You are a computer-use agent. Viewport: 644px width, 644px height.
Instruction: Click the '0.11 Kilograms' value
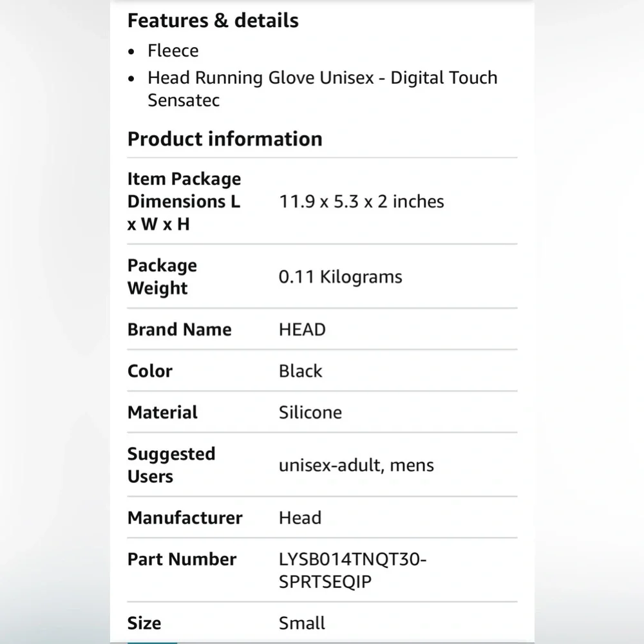pyautogui.click(x=340, y=277)
